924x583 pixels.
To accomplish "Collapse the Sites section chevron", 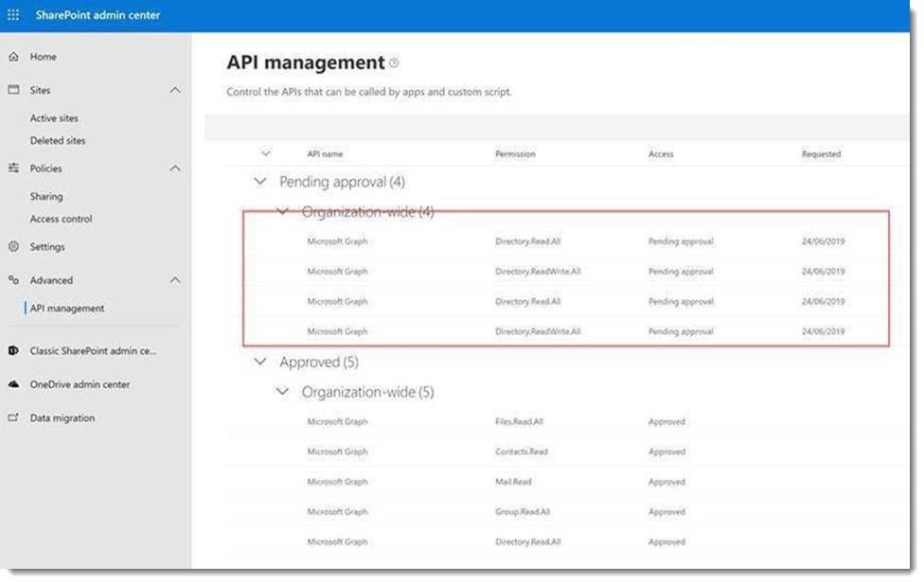I will pyautogui.click(x=175, y=90).
